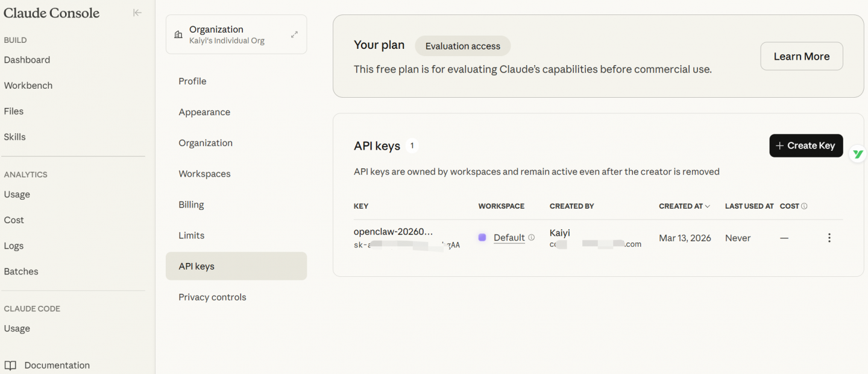
Task: Click the info icon beside Default workspace
Action: 532,238
